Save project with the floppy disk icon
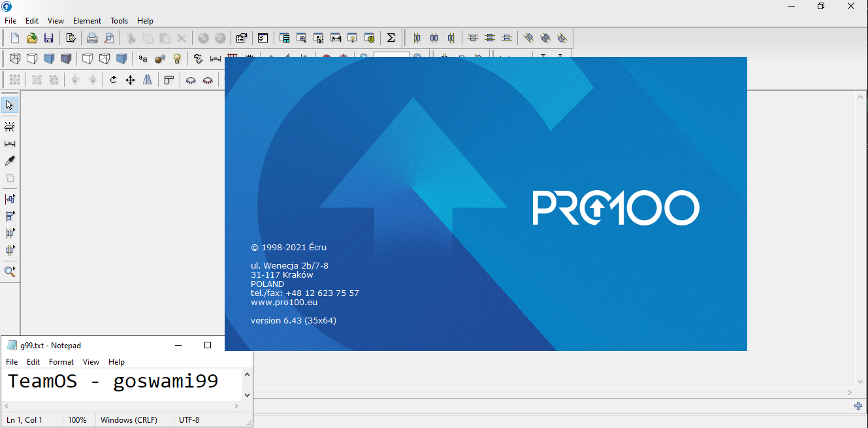This screenshot has width=868, height=428. [48, 38]
